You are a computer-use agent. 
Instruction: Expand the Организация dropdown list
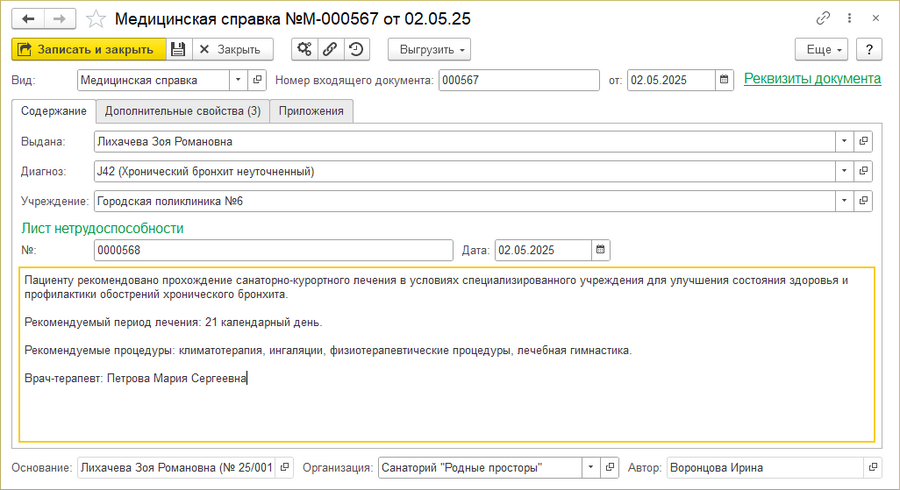coord(591,468)
